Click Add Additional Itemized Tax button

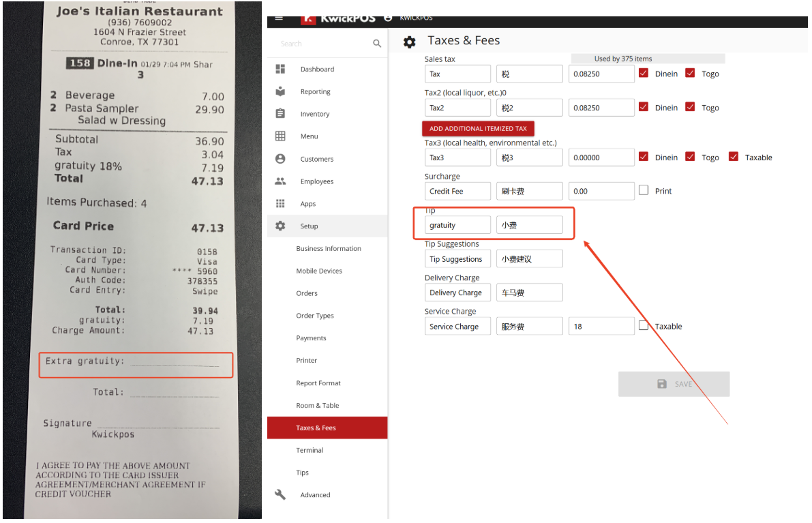point(478,128)
